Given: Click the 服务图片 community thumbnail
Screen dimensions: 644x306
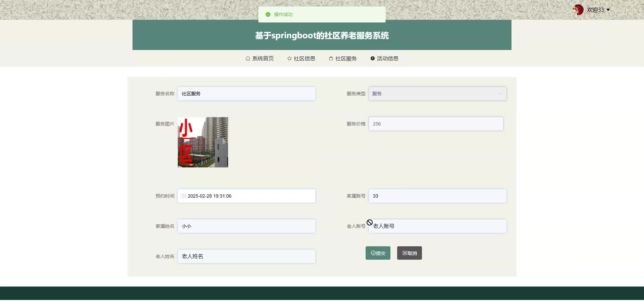Looking at the screenshot, I should (203, 142).
